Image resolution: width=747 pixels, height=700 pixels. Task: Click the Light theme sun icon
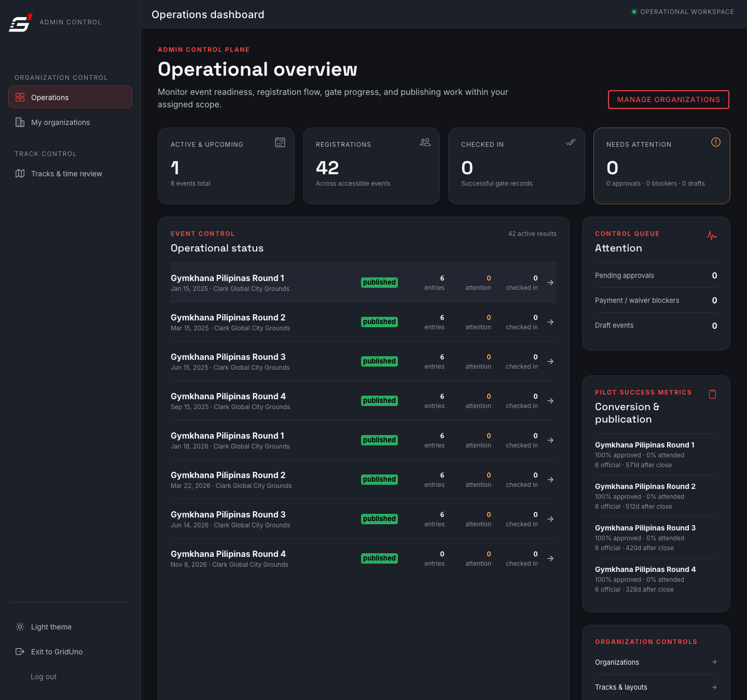tap(20, 627)
